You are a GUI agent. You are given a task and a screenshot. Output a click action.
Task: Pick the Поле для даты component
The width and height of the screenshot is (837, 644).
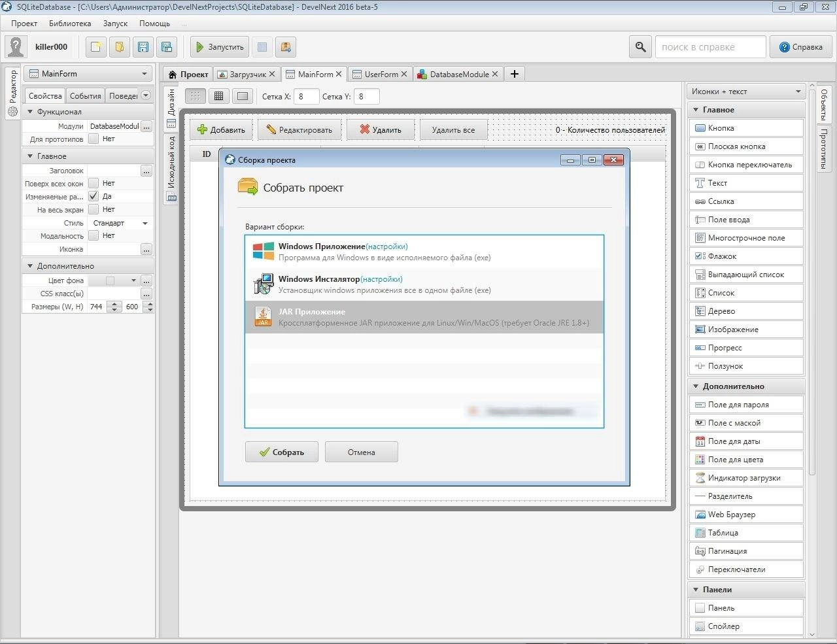tap(747, 441)
